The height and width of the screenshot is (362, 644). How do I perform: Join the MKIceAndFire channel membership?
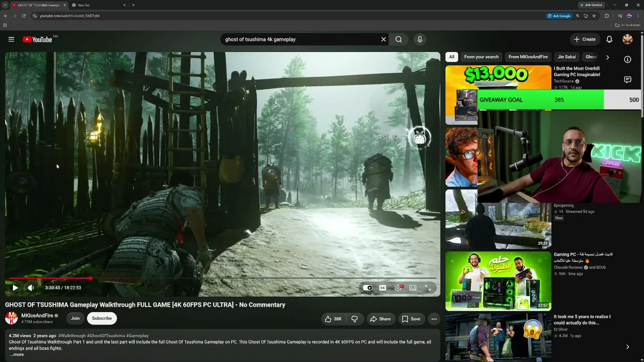(x=75, y=318)
